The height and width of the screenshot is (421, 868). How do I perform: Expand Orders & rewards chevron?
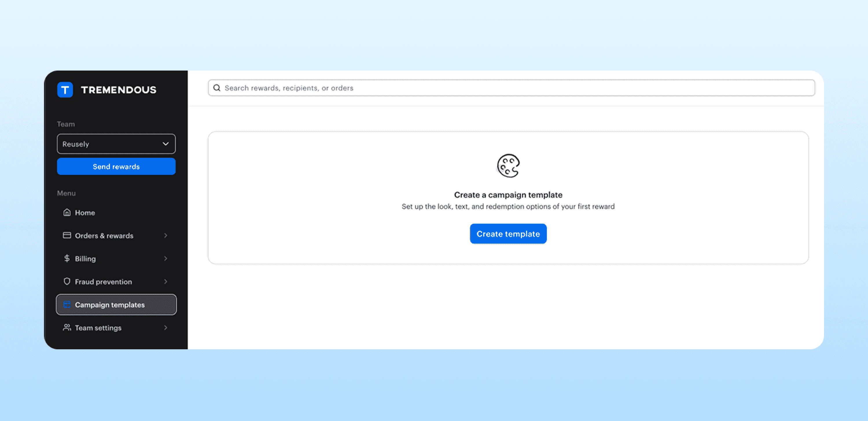click(x=165, y=235)
